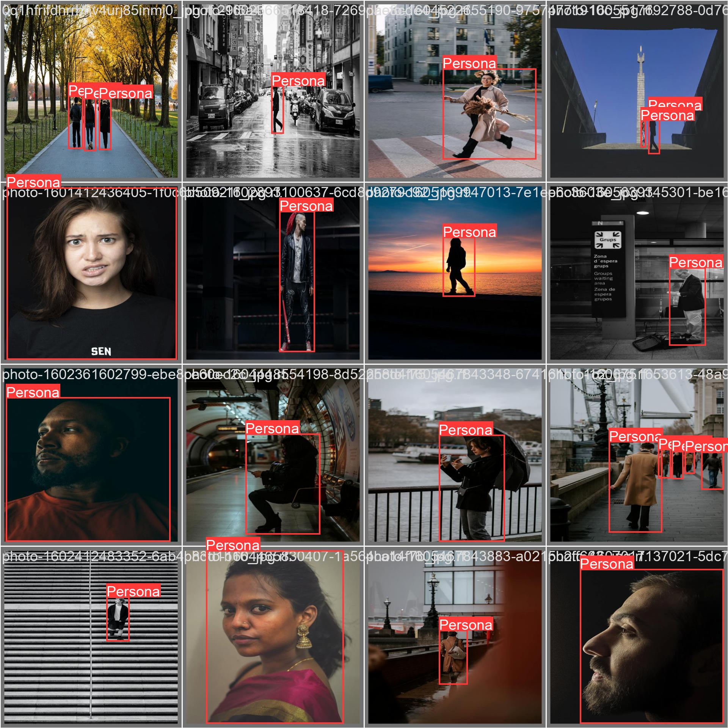This screenshot has height=728, width=728.
Task: Click the bounding box around the man in the tan coat
Action: click(x=636, y=493)
